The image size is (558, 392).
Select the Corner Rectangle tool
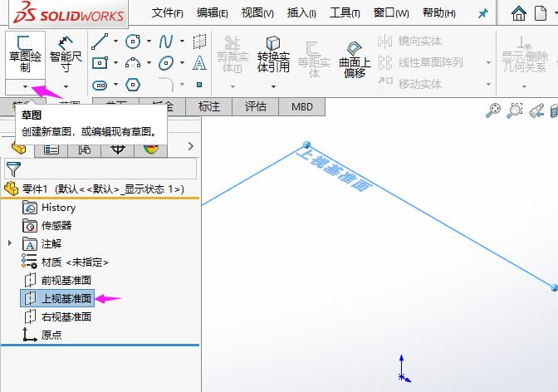(x=100, y=63)
